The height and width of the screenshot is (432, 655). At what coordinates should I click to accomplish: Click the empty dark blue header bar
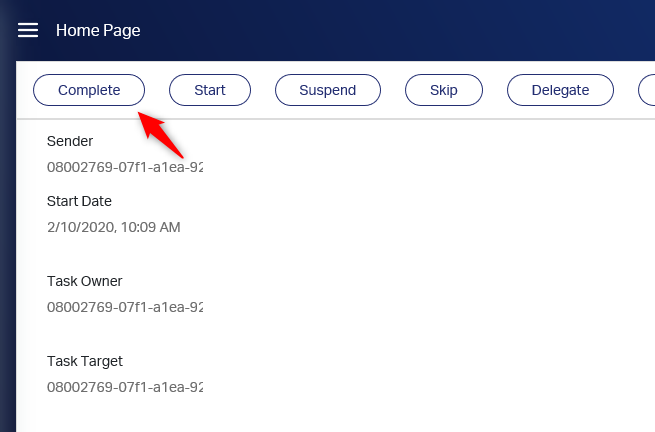coord(397,30)
